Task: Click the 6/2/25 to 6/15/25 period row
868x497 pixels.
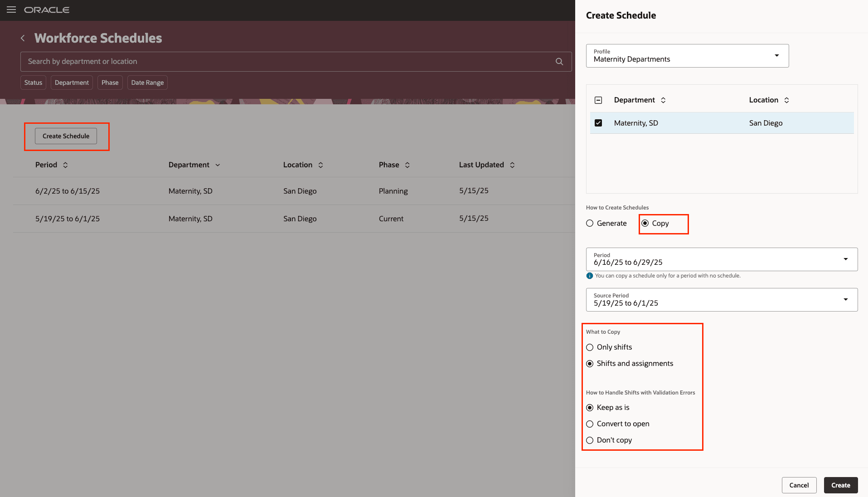Action: [294, 191]
